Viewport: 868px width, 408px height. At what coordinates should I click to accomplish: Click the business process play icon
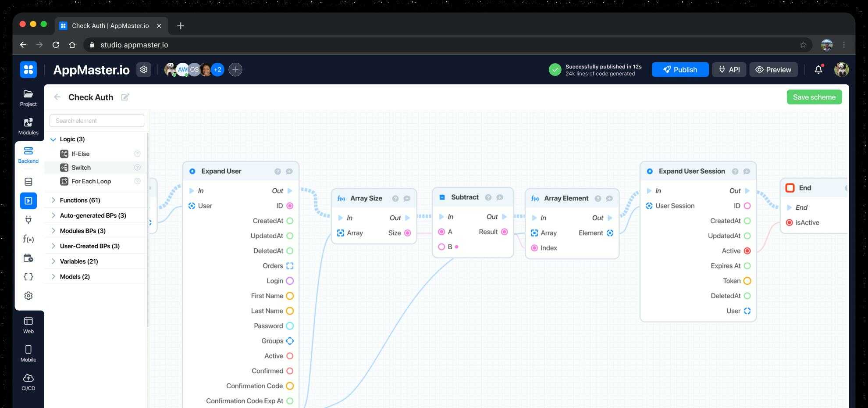click(28, 201)
